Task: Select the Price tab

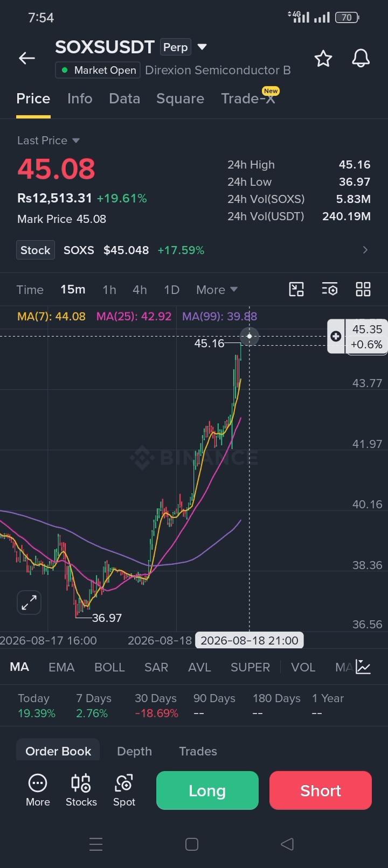Action: pos(33,99)
